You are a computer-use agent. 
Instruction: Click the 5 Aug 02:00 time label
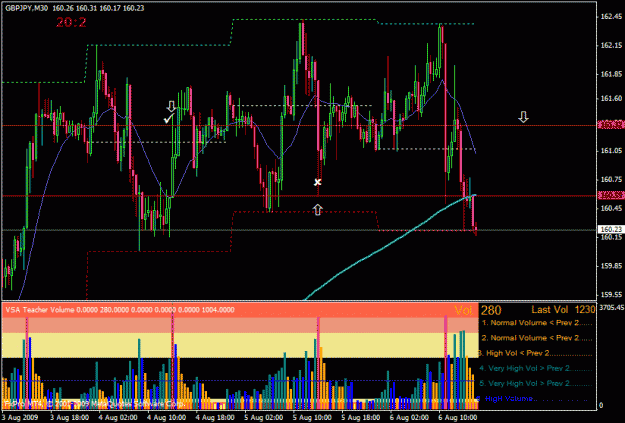pos(264,417)
